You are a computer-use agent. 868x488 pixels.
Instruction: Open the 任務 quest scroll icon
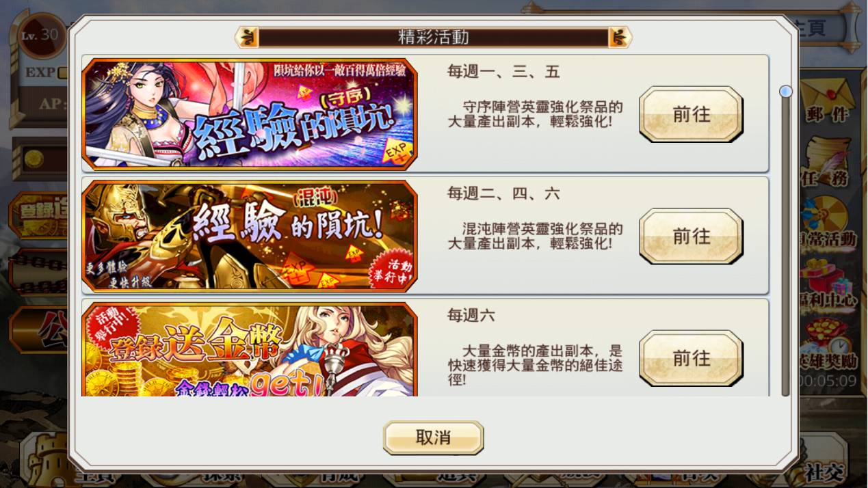click(x=828, y=162)
